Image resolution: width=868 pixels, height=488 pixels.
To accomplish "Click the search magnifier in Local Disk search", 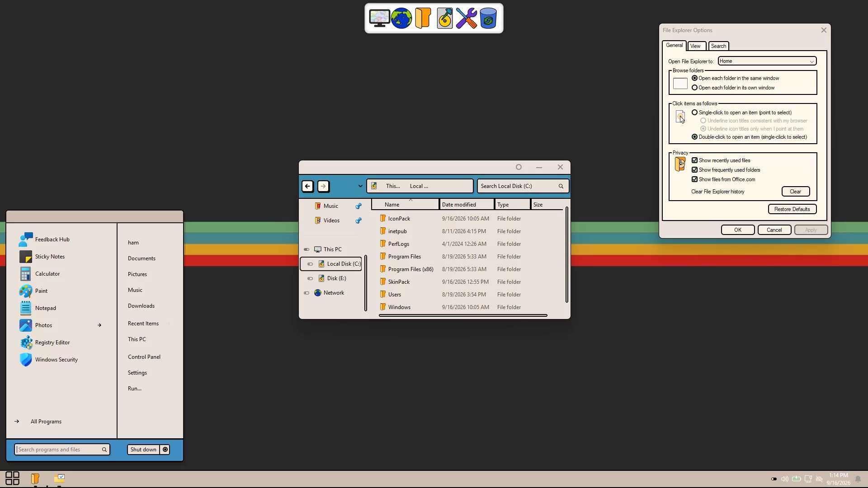I will click(x=561, y=186).
